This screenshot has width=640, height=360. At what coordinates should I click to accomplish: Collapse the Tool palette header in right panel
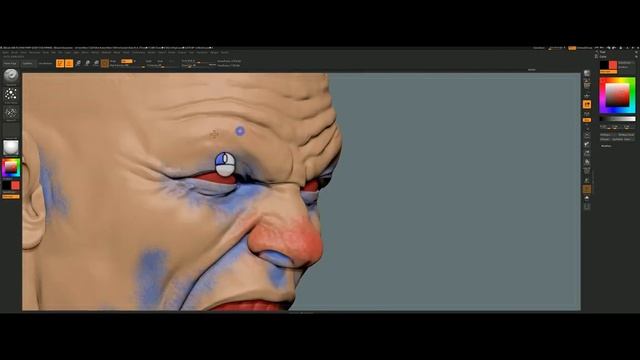click(602, 52)
